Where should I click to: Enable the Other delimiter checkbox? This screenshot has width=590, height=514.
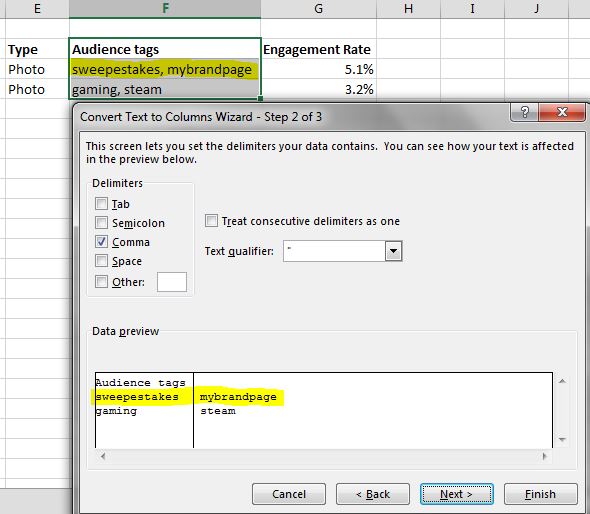(x=101, y=281)
